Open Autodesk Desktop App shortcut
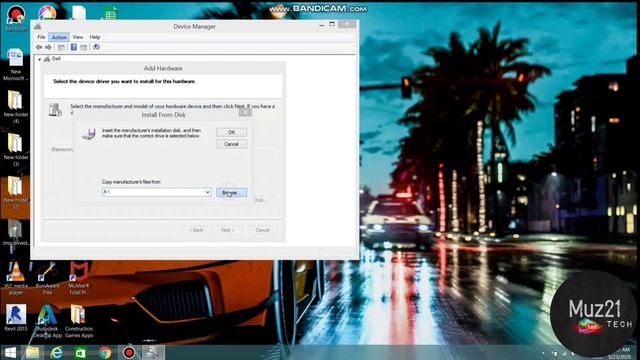 (x=47, y=321)
